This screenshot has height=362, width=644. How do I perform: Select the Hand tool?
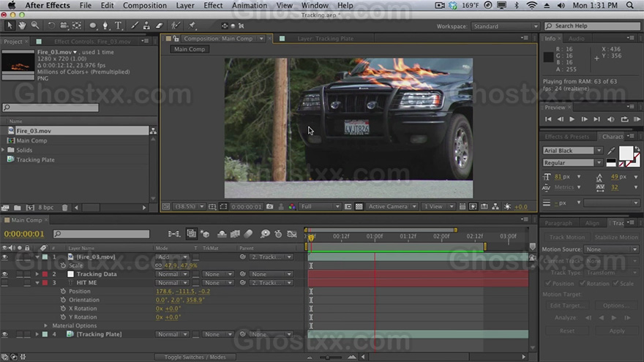22,26
